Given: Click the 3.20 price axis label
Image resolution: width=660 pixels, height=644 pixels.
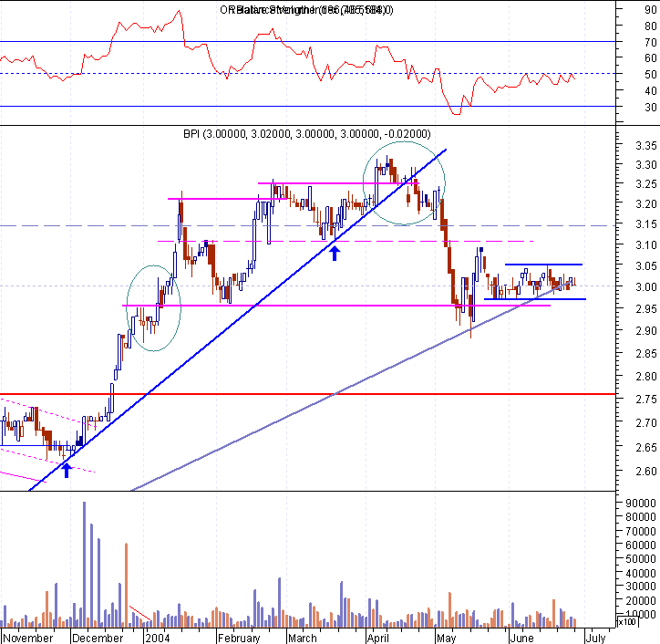Looking at the screenshot, I should click(x=646, y=204).
